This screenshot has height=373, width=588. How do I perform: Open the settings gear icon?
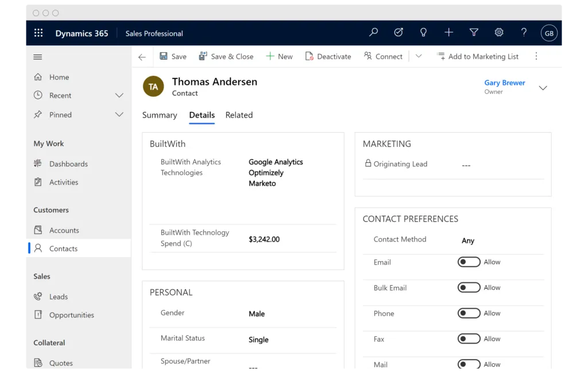click(499, 33)
